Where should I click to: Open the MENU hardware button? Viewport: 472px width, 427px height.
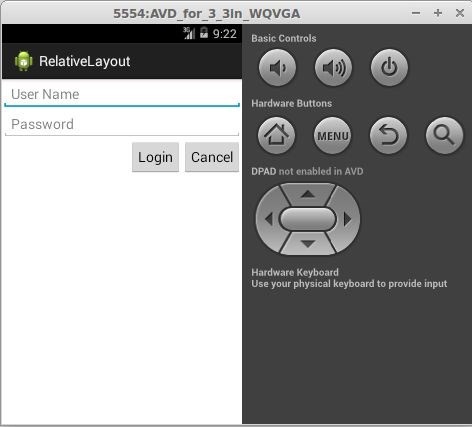click(332, 136)
